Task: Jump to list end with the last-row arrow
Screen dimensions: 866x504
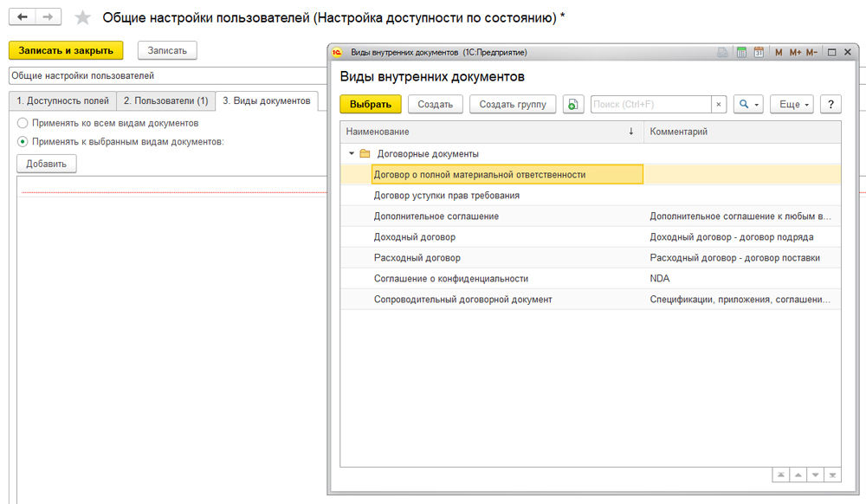Action: (x=831, y=475)
